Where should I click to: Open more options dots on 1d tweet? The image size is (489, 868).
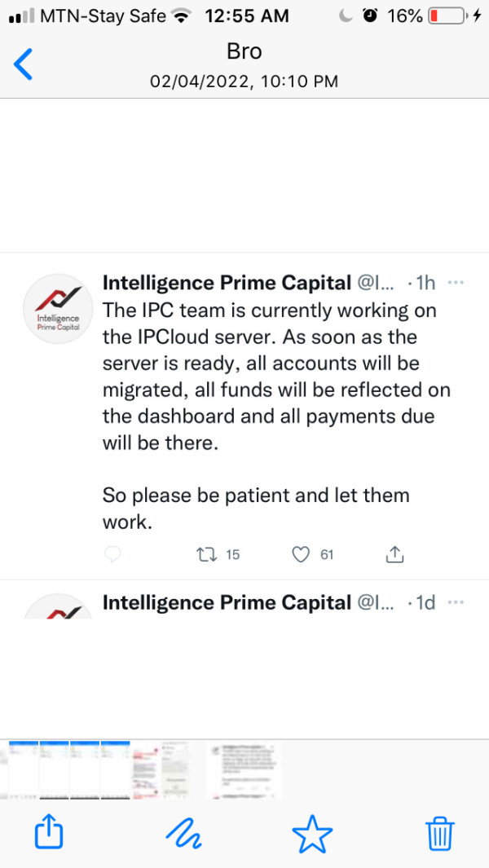coord(456,602)
